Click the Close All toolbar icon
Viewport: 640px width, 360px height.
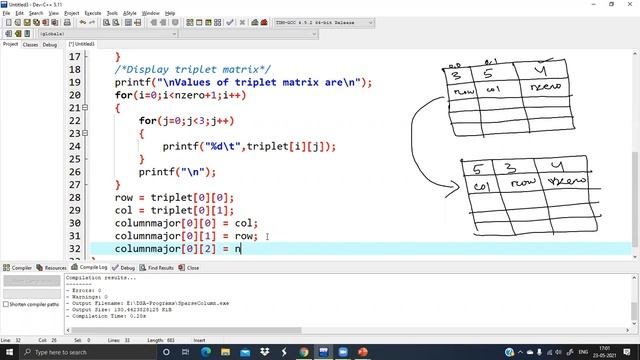click(x=54, y=22)
